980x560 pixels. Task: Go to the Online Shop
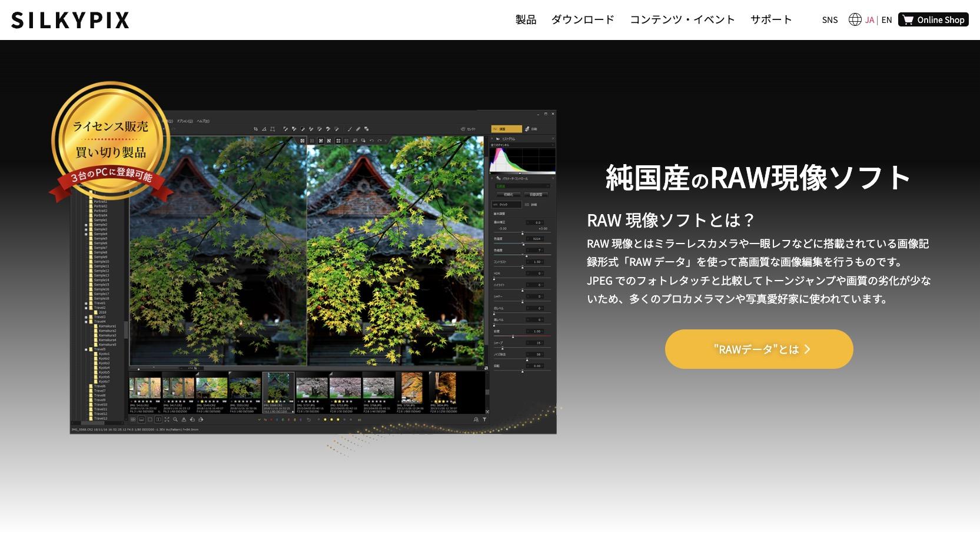[934, 20]
